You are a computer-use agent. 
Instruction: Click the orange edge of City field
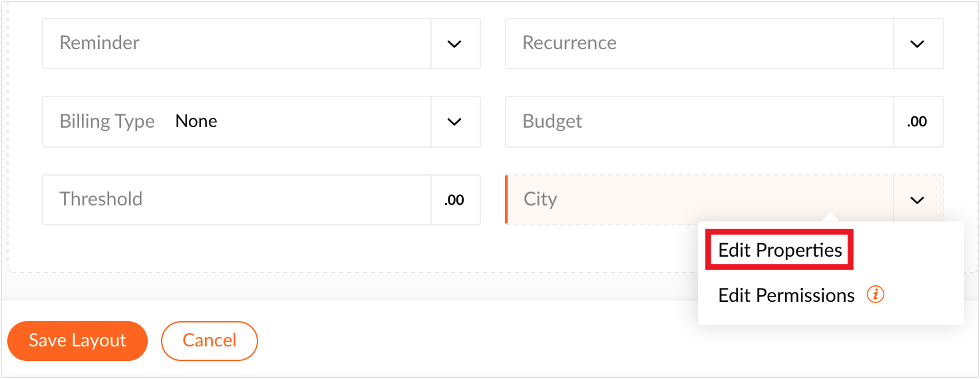[506, 199]
